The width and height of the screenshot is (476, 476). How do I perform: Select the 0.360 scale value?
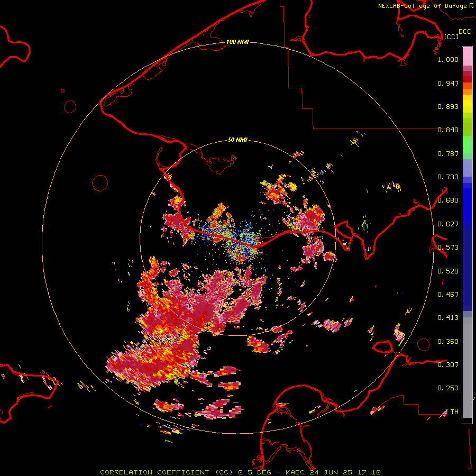[x=448, y=342]
